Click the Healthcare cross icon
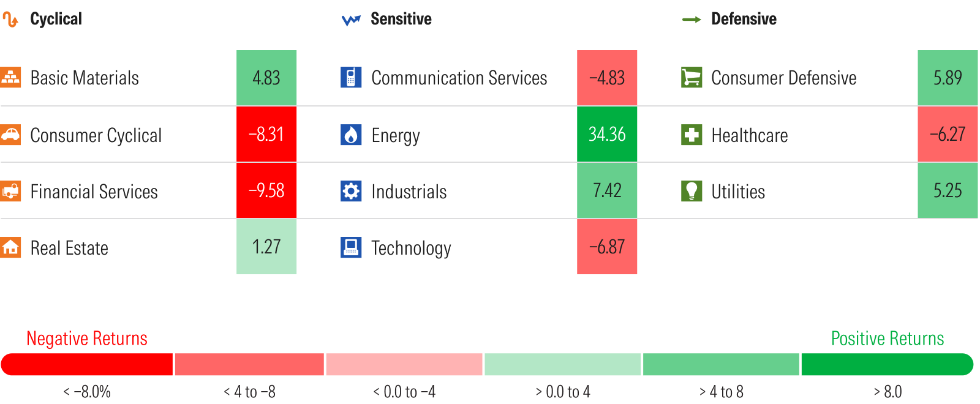This screenshot has width=980, height=404. (692, 135)
